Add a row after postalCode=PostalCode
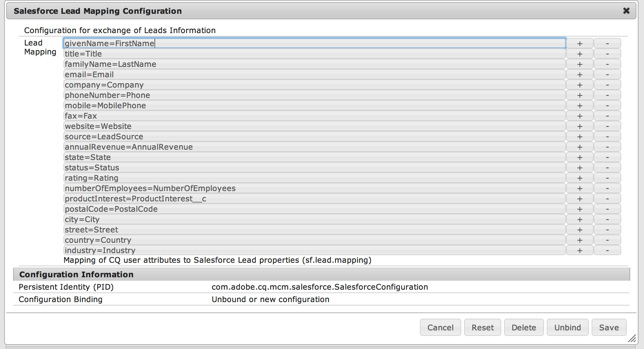 pos(580,209)
